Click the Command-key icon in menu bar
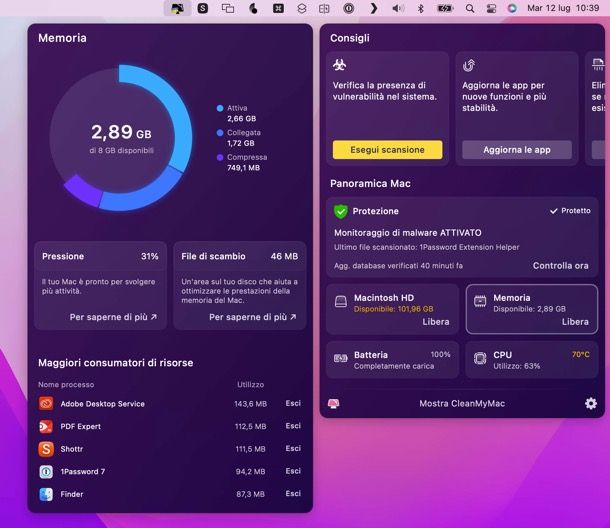The width and height of the screenshot is (610, 528). tap(278, 8)
